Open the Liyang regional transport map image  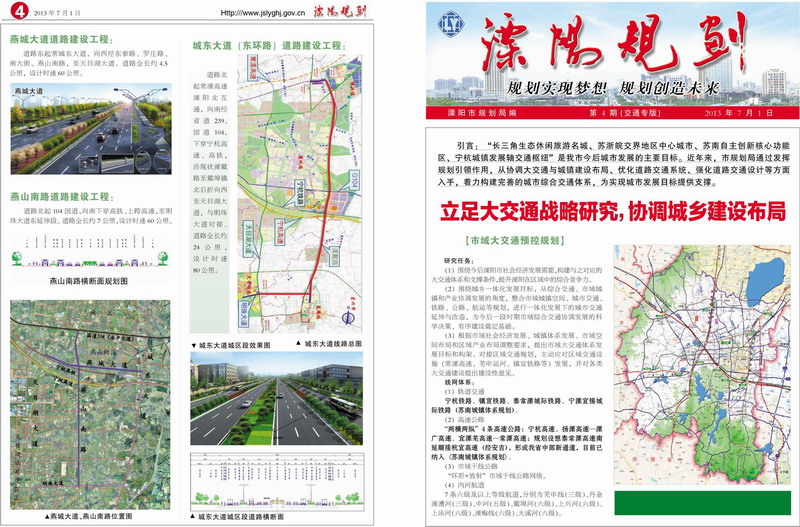click(702, 364)
